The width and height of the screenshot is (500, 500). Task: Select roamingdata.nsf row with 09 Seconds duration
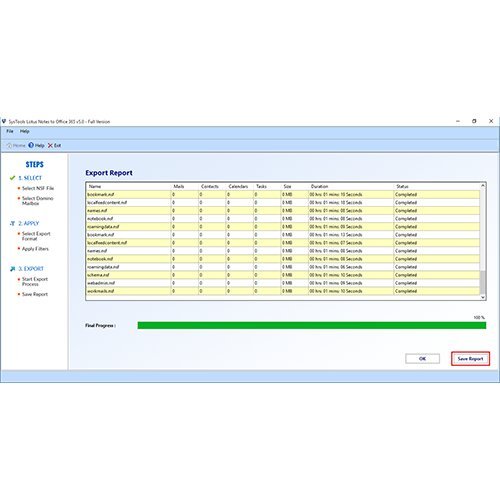pos(283,227)
